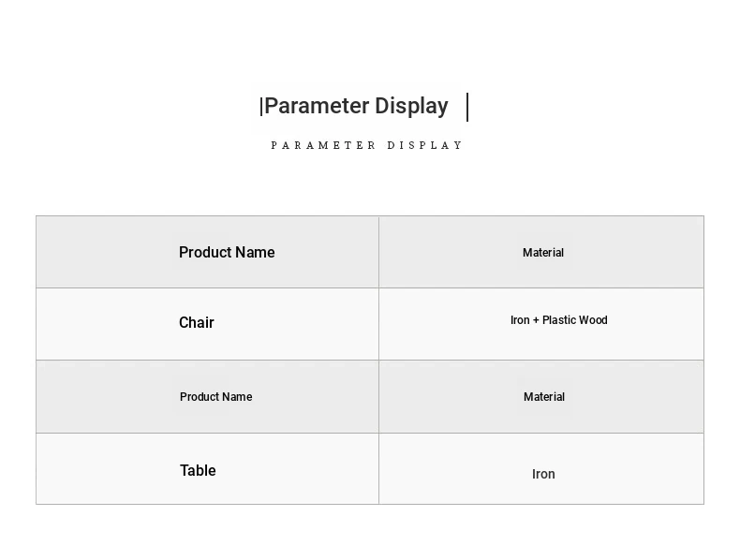
Task: Click the bold "Parameter Display" heading
Action: tap(356, 106)
